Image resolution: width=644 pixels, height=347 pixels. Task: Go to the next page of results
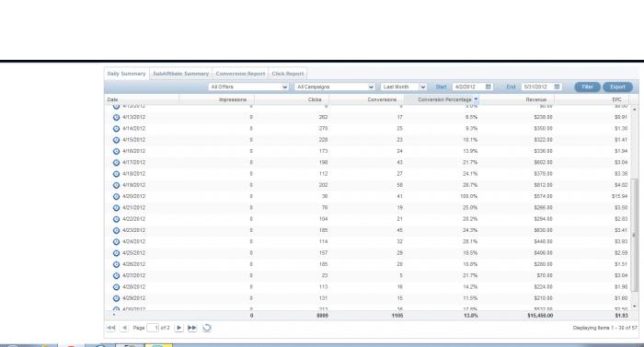[x=179, y=328]
